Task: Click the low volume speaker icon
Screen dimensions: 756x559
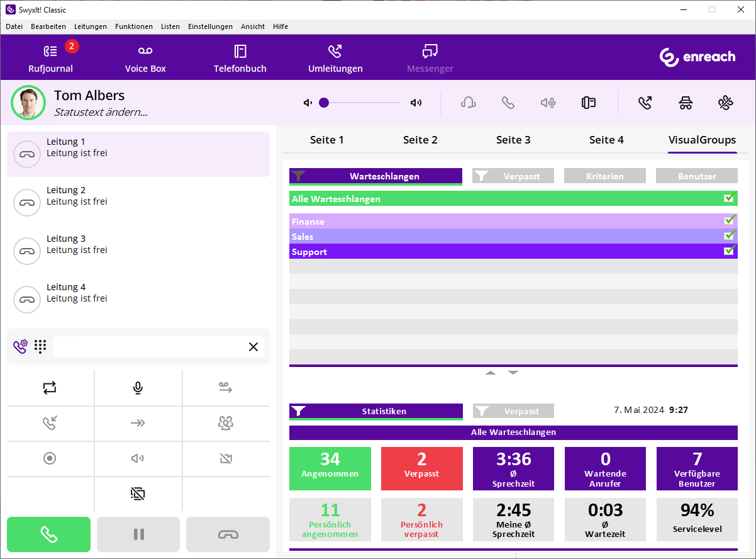Action: coord(308,103)
